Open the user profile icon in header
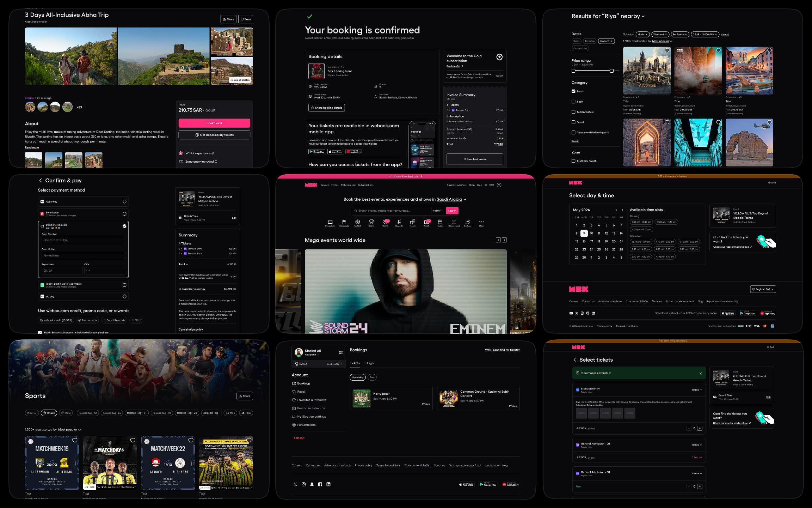 (499, 185)
